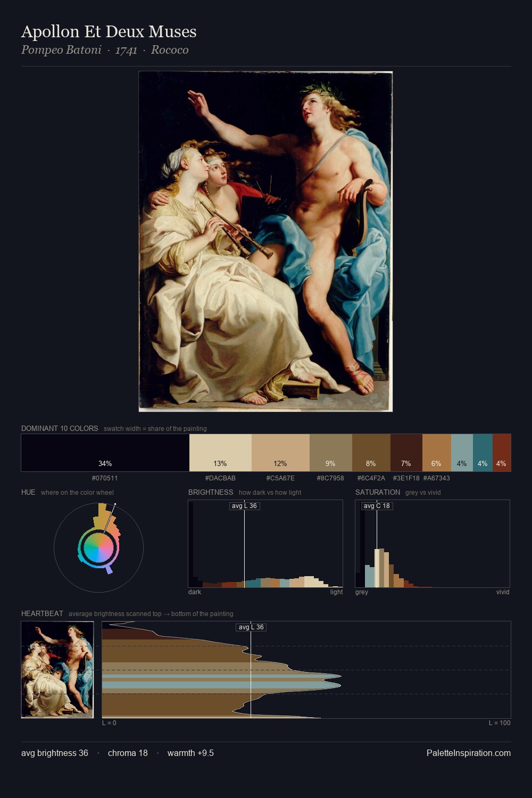Click the 'dark' axis label
Image resolution: width=532 pixels, height=798 pixels.
click(195, 592)
